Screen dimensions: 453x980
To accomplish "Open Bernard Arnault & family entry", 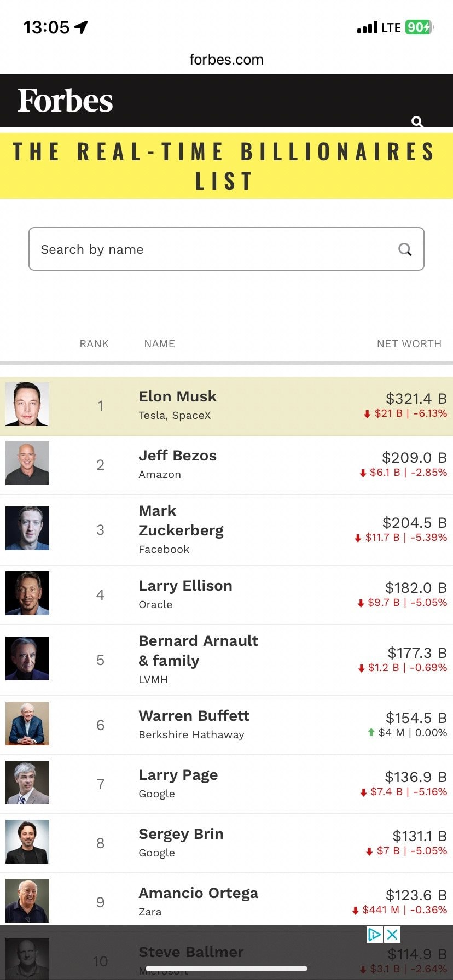I will point(198,650).
